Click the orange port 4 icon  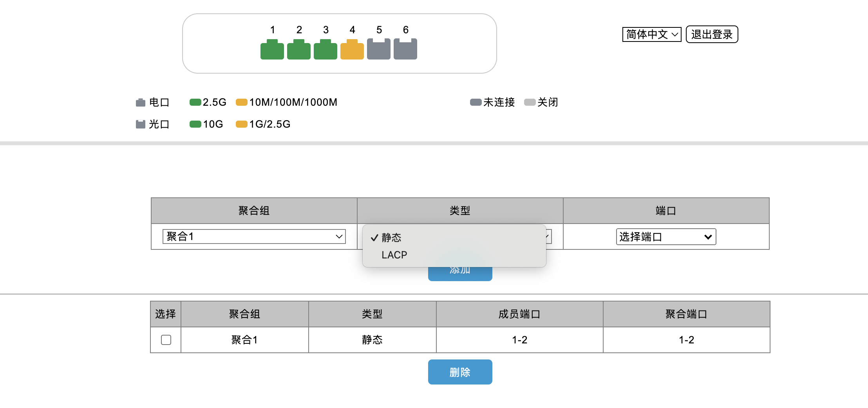coord(352,49)
